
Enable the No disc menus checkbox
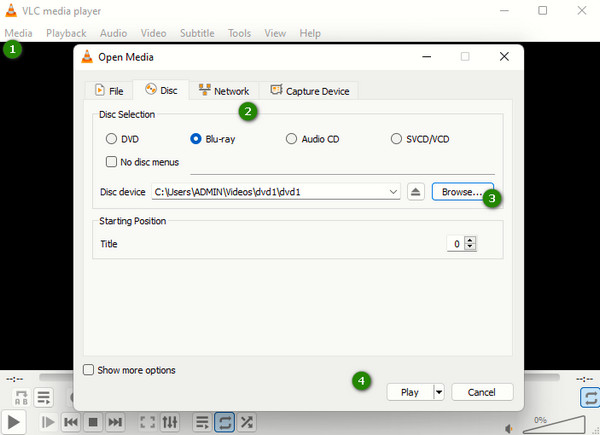pos(111,162)
